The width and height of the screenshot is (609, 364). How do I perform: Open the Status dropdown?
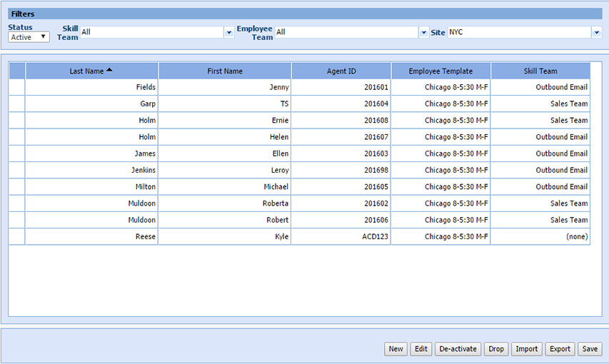point(29,37)
